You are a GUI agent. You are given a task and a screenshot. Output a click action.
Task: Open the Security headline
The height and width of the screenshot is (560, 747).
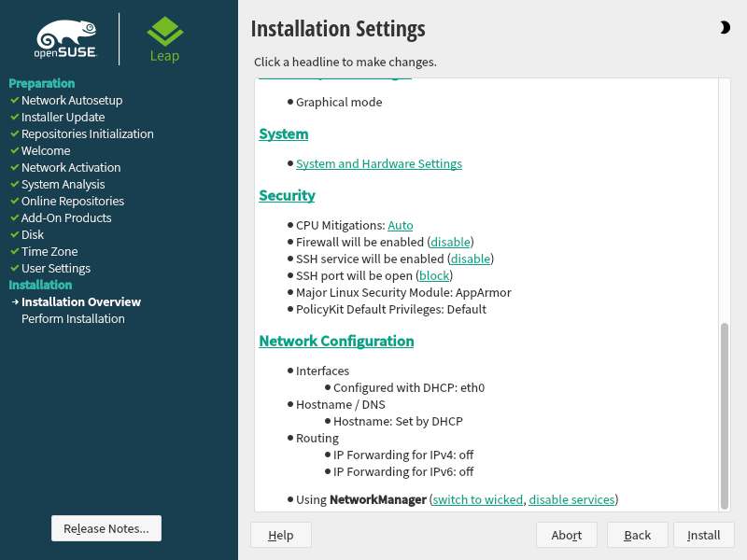pos(287,195)
